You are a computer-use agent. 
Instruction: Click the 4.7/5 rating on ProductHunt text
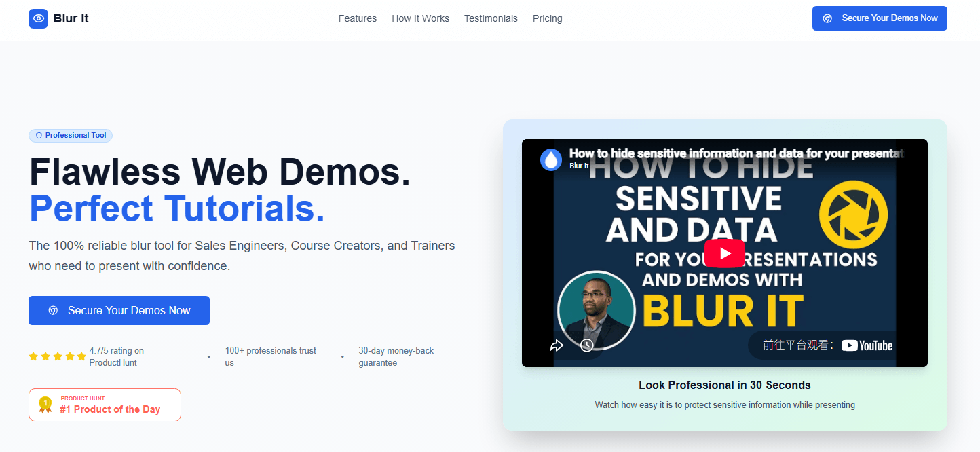pos(117,357)
